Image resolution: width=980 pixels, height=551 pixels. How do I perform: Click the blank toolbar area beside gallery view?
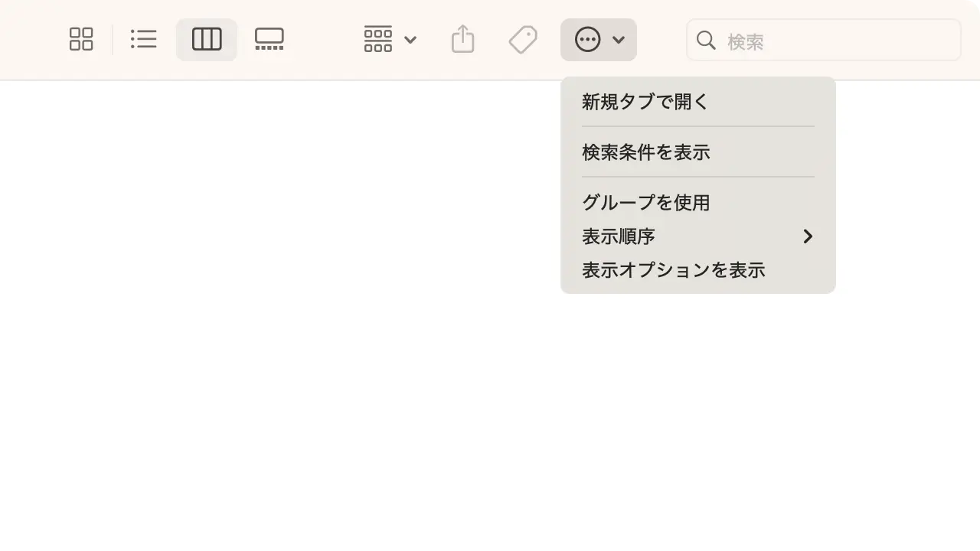(x=322, y=40)
